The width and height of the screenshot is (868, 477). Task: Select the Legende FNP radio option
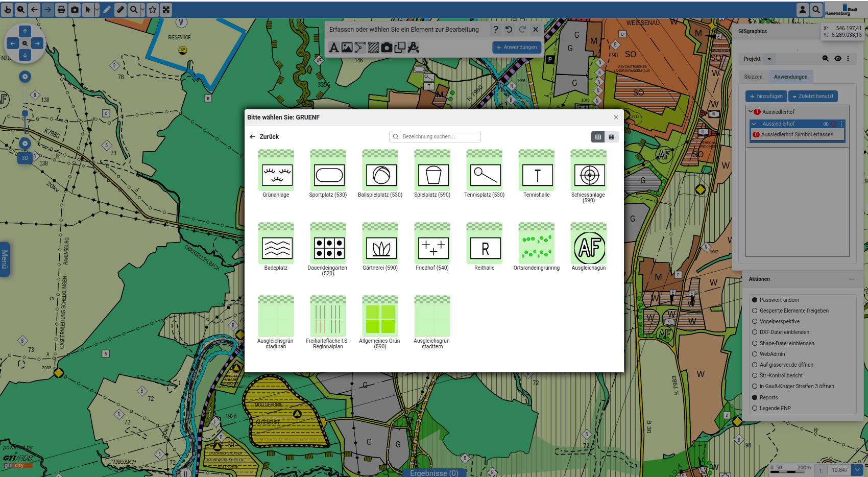tap(755, 409)
